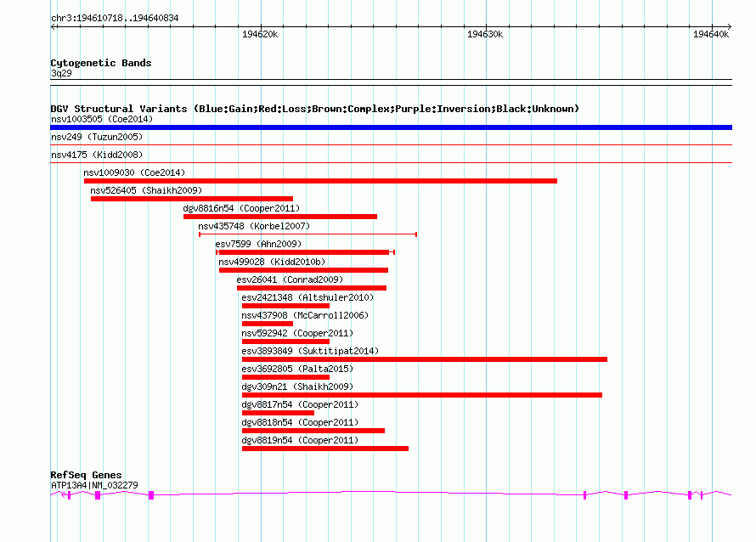Open variant label nsv249 (Tuzun2005)
756x542 pixels.
pyautogui.click(x=97, y=137)
